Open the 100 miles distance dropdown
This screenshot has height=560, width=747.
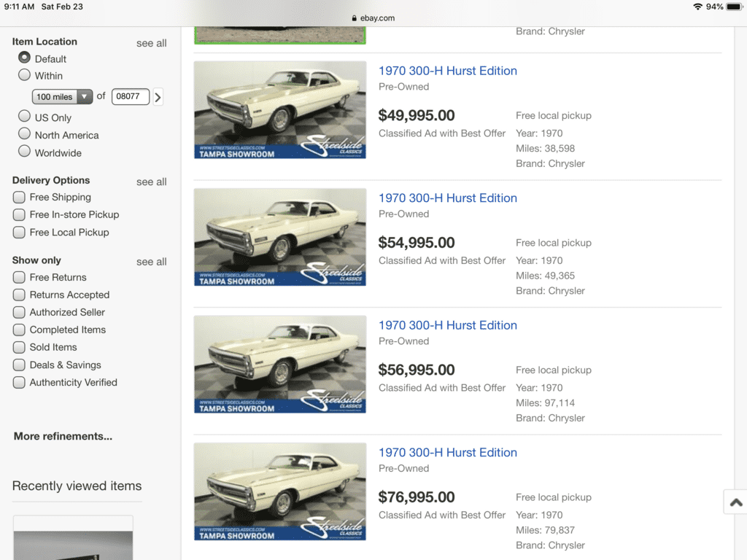click(63, 96)
